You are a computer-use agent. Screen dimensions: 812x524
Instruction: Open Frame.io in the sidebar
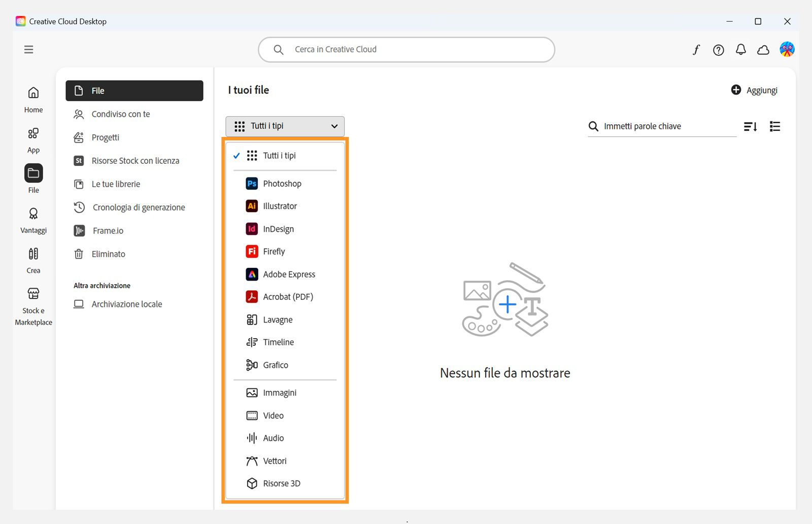(x=134, y=231)
